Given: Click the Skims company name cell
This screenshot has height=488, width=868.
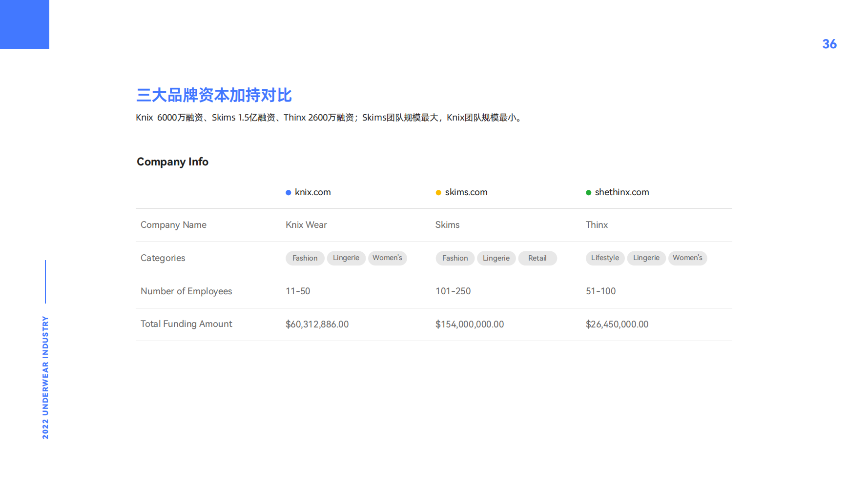Looking at the screenshot, I should pos(447,225).
